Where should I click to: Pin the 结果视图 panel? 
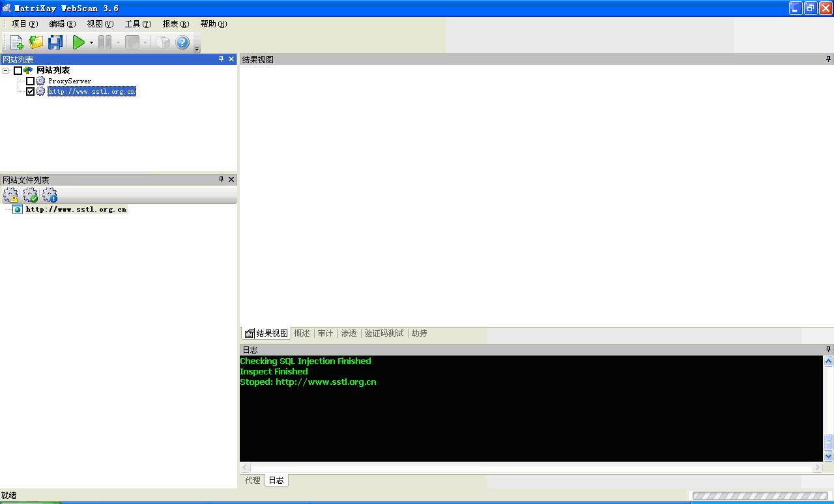pos(828,59)
